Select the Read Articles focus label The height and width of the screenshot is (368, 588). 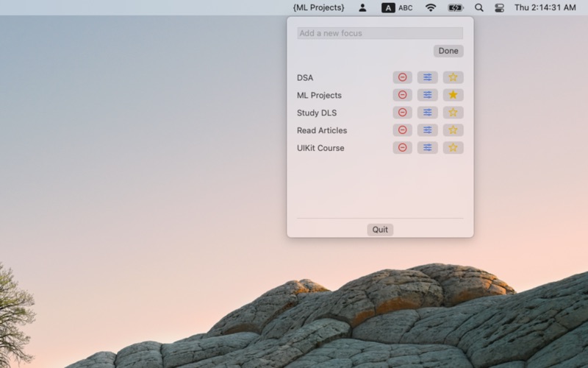pyautogui.click(x=322, y=131)
